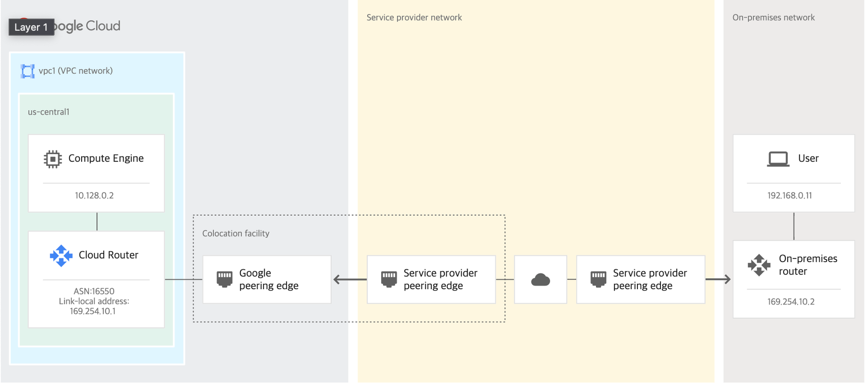Click the On-premises router icon
868x385 pixels.
pyautogui.click(x=759, y=265)
